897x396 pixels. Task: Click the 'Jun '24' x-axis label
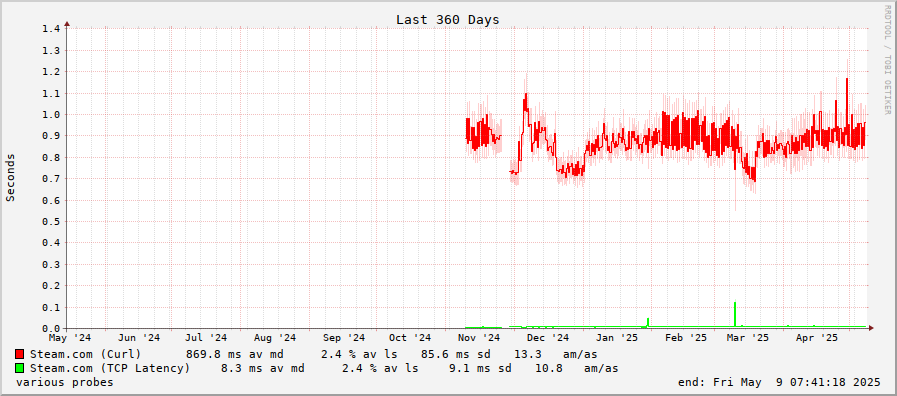pos(138,338)
